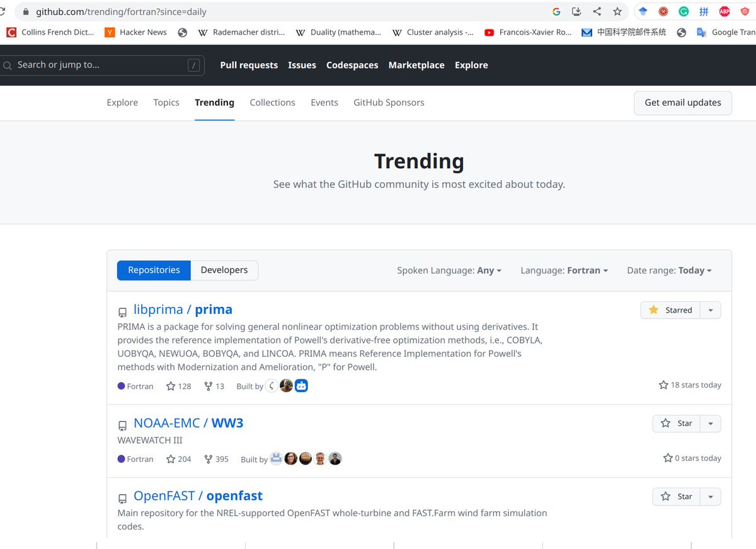The width and height of the screenshot is (756, 549).
Task: Click the share page icon in address bar
Action: pyautogui.click(x=597, y=11)
